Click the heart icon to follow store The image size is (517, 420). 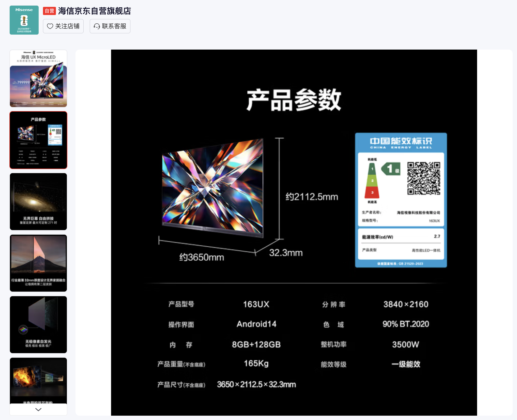tap(50, 26)
